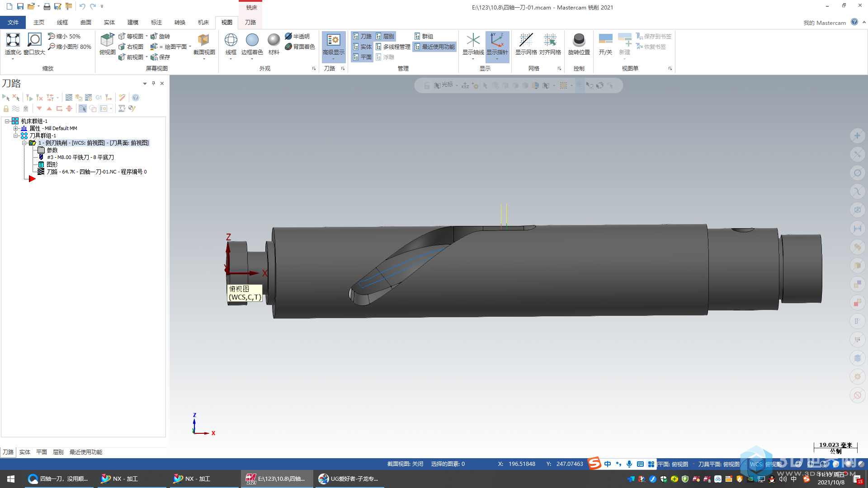Open the 实体 bottom panel tab
Screen dimensions: 868x488
[25, 452]
